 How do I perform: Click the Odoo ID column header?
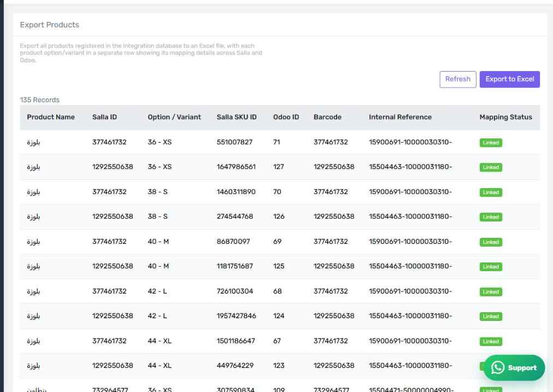(x=286, y=117)
